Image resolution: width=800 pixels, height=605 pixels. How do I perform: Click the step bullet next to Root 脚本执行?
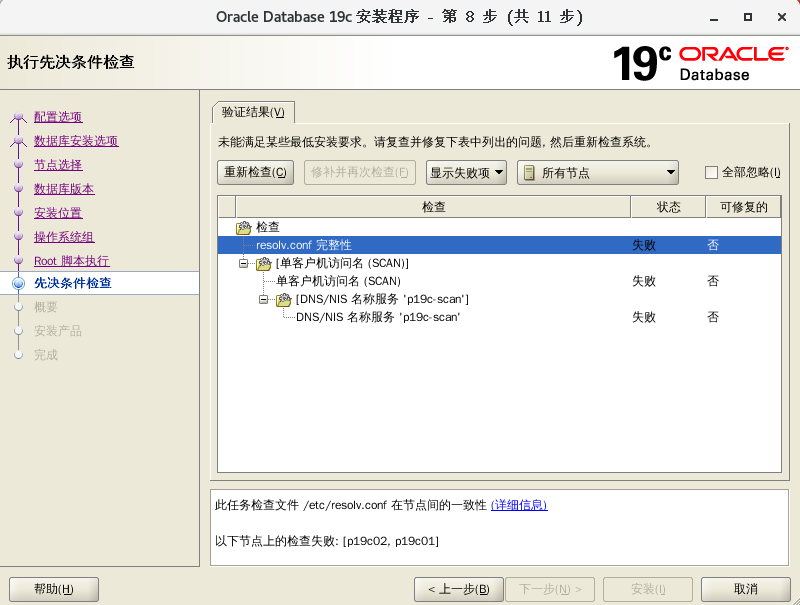coord(18,261)
